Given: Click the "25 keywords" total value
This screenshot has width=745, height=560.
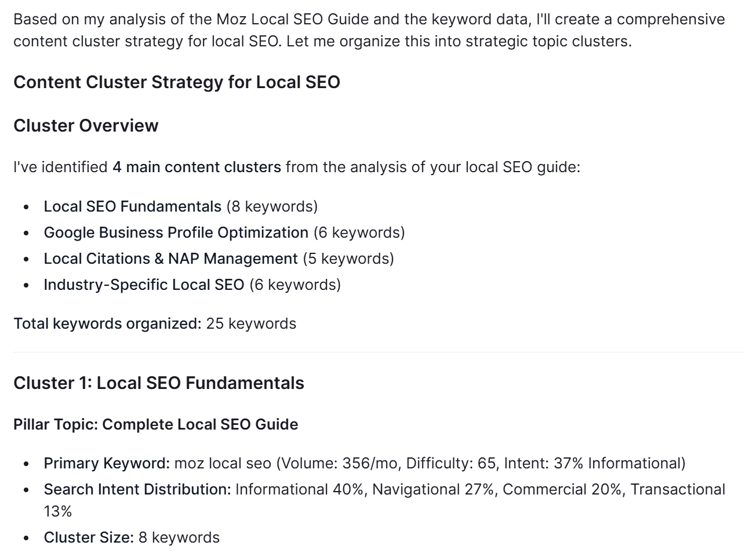Looking at the screenshot, I should tap(251, 323).
